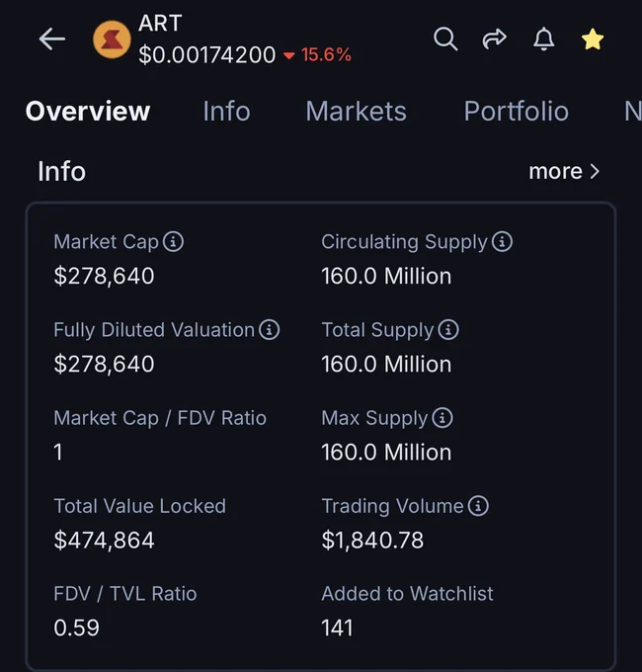Show Circulating Supply info icon
The width and height of the screenshot is (642, 672).
click(x=502, y=241)
